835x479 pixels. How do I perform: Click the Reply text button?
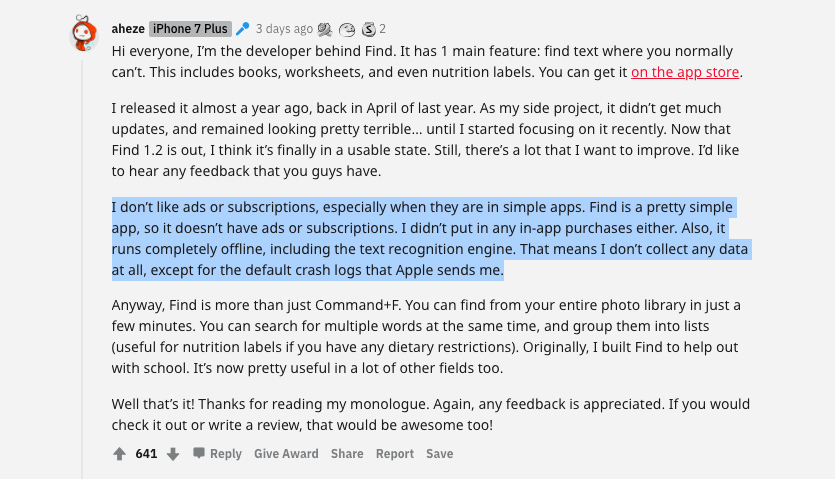226,454
